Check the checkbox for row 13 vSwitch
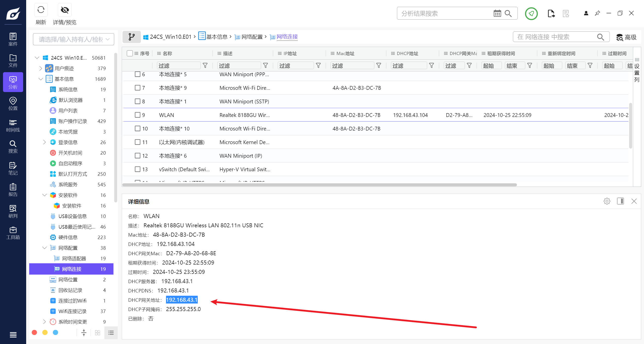Image resolution: width=644 pixels, height=344 pixels. pyautogui.click(x=137, y=169)
